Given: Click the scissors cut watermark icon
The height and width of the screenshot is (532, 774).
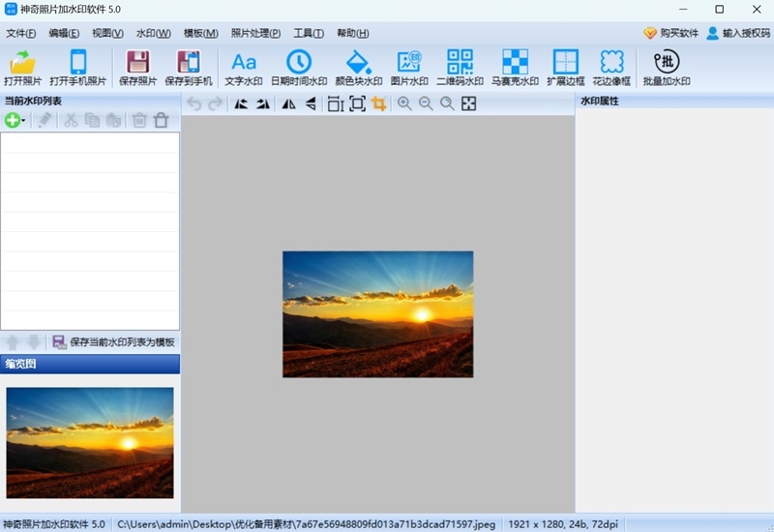Looking at the screenshot, I should click(71, 120).
